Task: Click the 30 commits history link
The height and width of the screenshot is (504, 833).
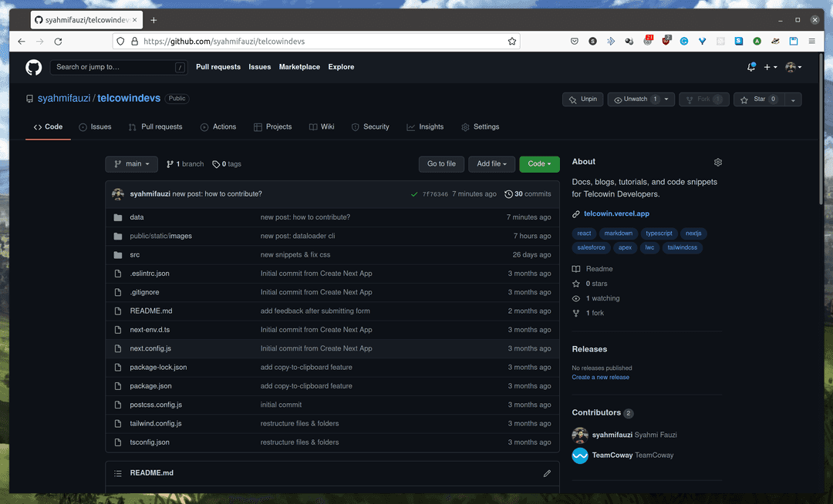Action: click(528, 194)
